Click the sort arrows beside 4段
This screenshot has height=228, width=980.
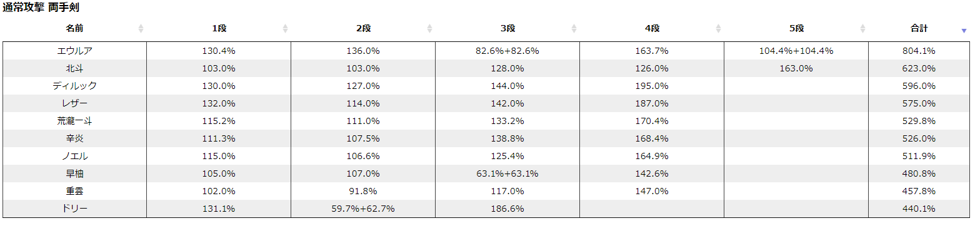(718, 29)
